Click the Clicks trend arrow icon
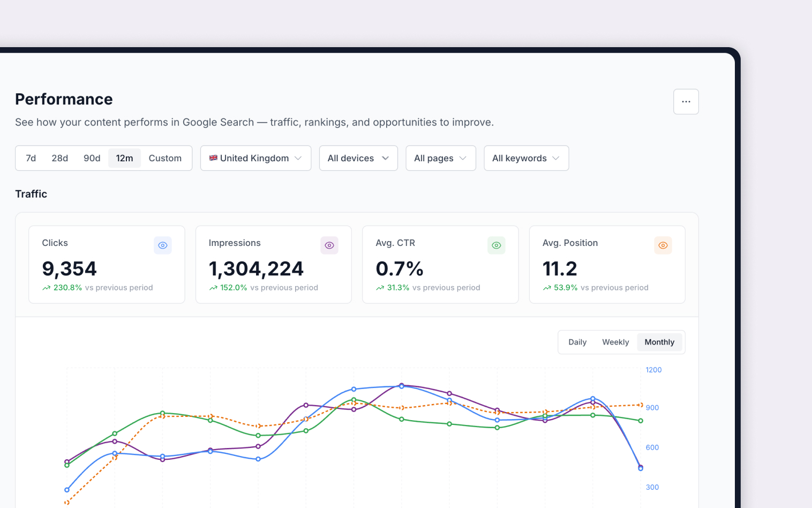The height and width of the screenshot is (508, 812). 47,288
